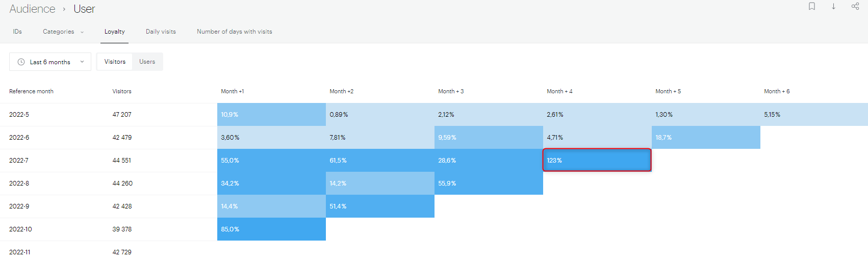Click the 18,7% cell in 2022-6 row
Viewport: 868px width, 263px height.
pos(706,138)
